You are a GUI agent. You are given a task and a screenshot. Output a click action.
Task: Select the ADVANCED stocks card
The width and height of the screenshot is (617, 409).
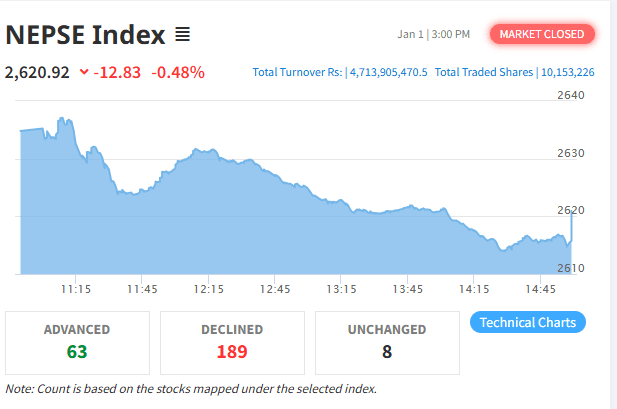tap(77, 342)
